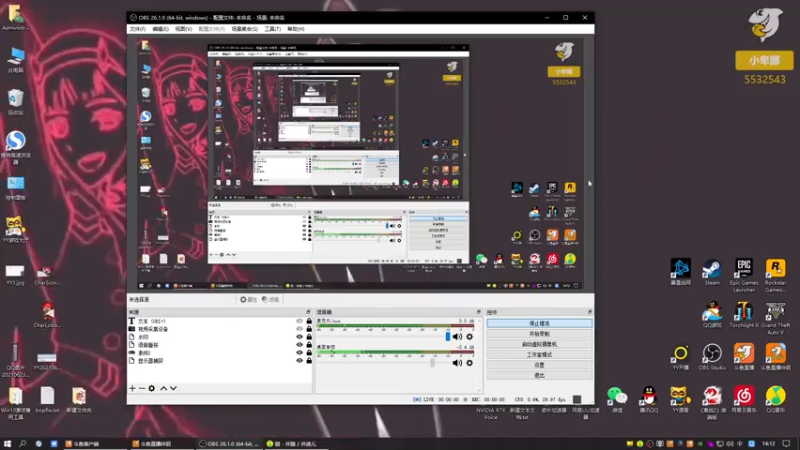Open the 视图(V) menu
The image size is (800, 450).
coord(184,29)
